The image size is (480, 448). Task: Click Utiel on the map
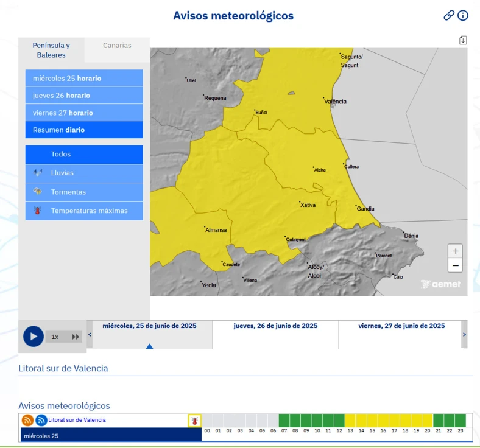point(191,80)
